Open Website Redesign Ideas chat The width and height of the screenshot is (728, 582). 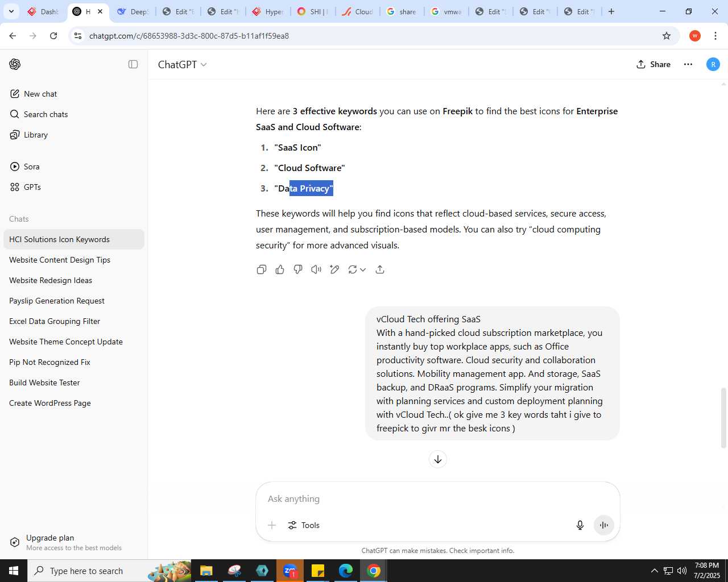point(74,280)
